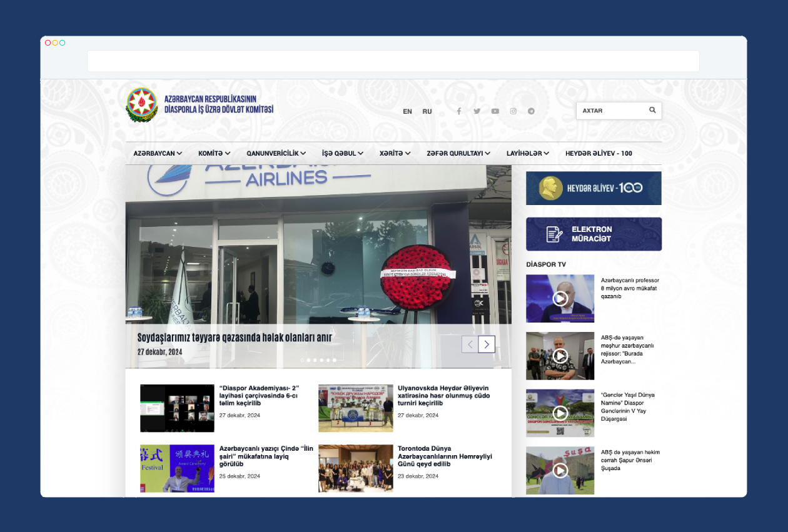Expand the LAYİHƏLƏR menu
Viewport: 788px width, 532px height.
528,153
